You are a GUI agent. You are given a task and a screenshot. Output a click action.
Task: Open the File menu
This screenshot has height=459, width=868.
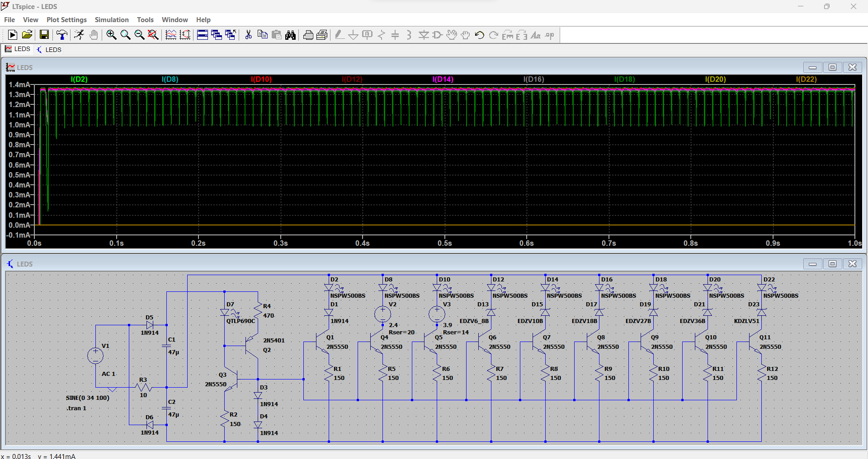(x=9, y=20)
